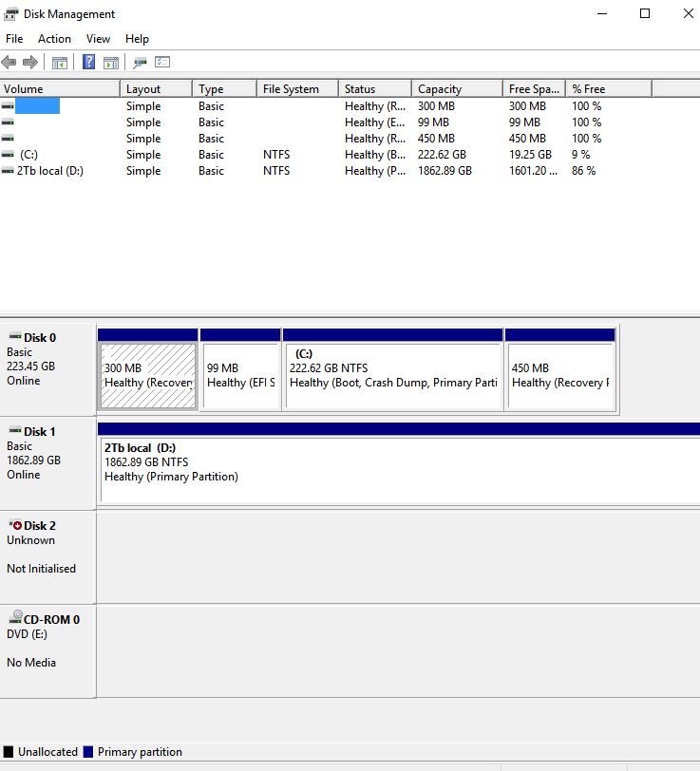700x771 pixels.
Task: Open the Action menu
Action: (x=54, y=39)
